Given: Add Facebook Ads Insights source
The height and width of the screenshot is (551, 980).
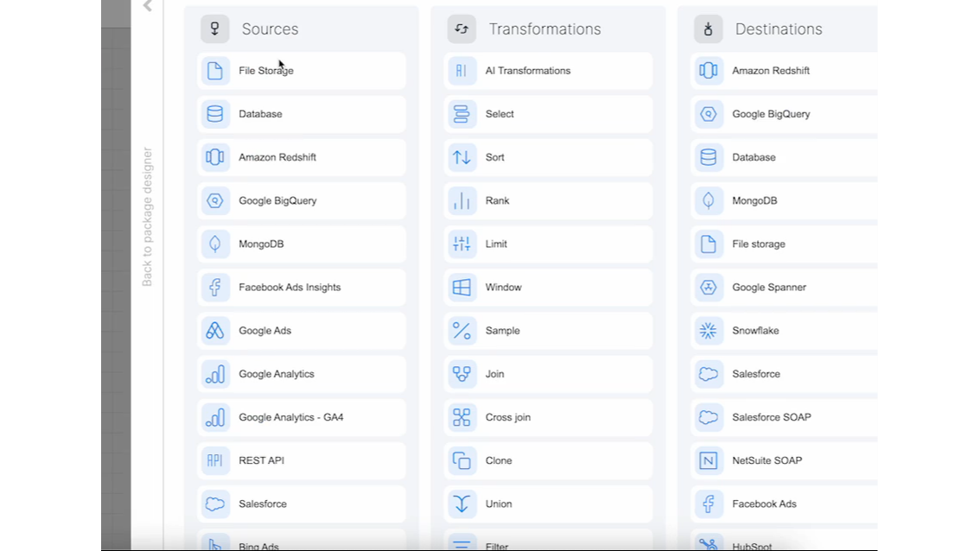Looking at the screenshot, I should [x=290, y=288].
